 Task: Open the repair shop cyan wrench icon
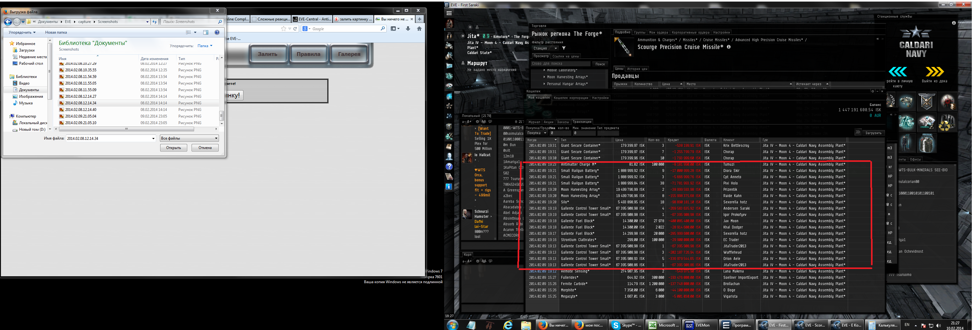pyautogui.click(x=907, y=123)
